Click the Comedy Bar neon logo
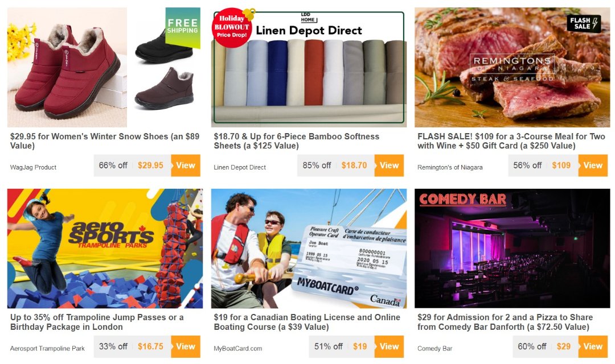The image size is (615, 364). 463,200
